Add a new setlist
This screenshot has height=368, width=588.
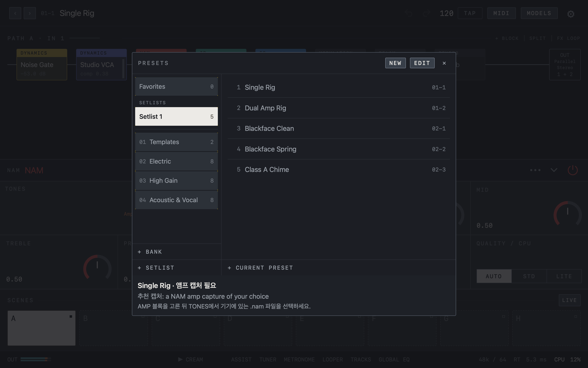click(x=176, y=268)
